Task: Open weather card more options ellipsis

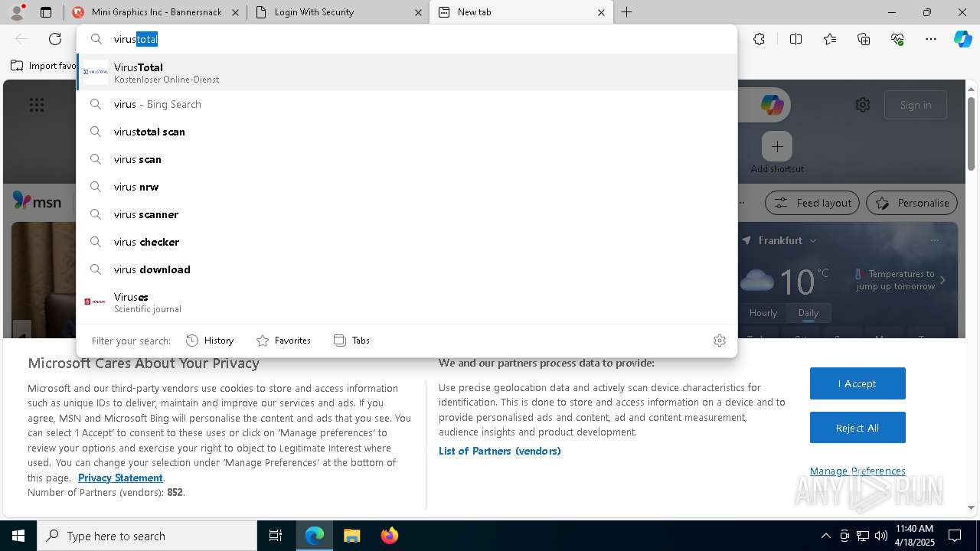Action: point(934,240)
